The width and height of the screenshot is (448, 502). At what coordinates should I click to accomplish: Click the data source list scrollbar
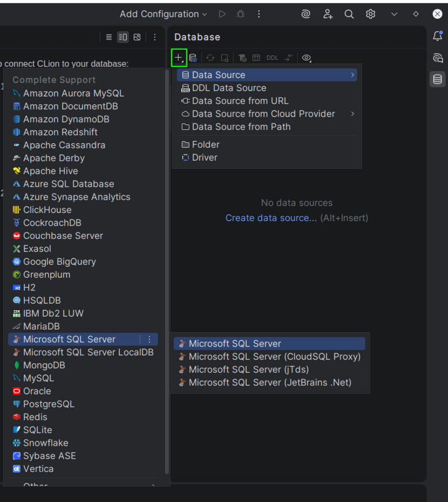pos(167,270)
